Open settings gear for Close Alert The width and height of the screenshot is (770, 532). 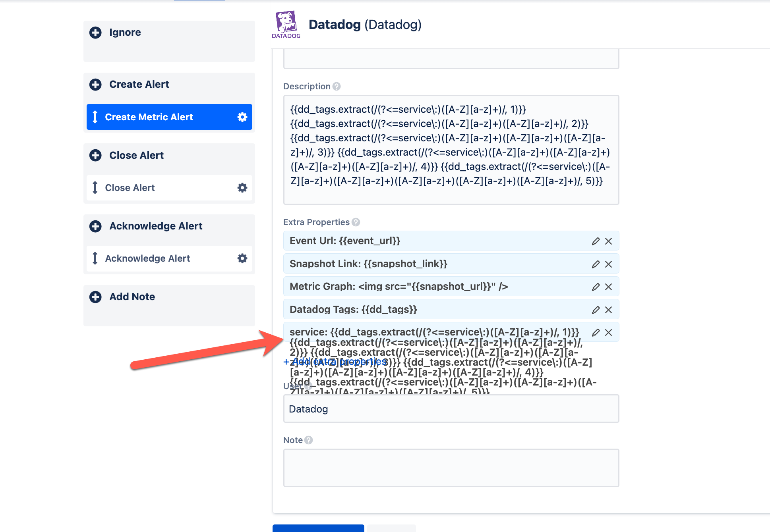point(242,188)
